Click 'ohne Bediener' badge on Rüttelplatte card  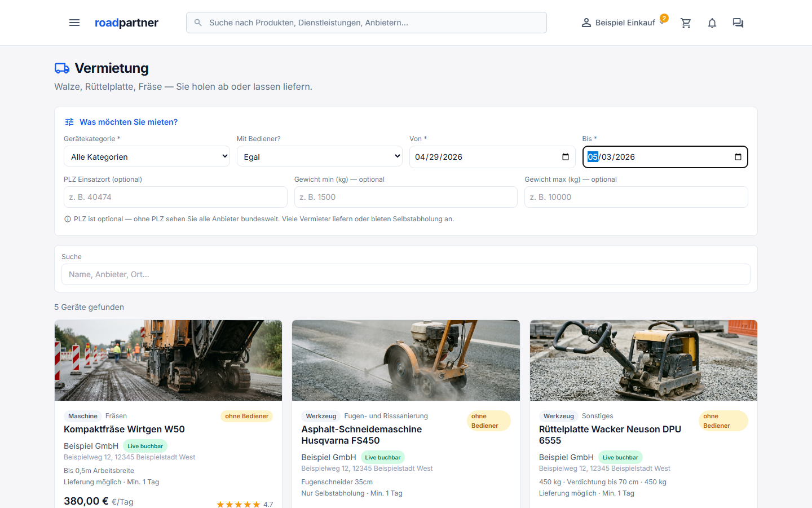[723, 421]
